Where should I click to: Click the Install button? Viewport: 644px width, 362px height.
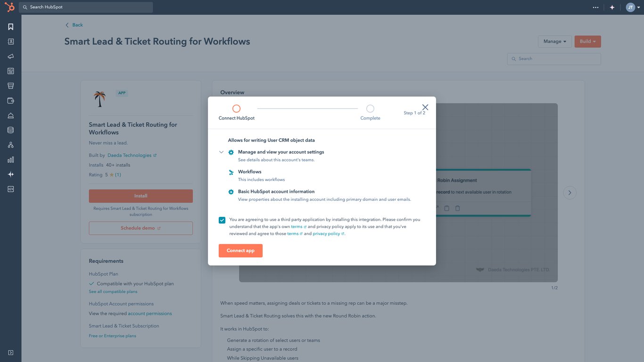tap(140, 196)
